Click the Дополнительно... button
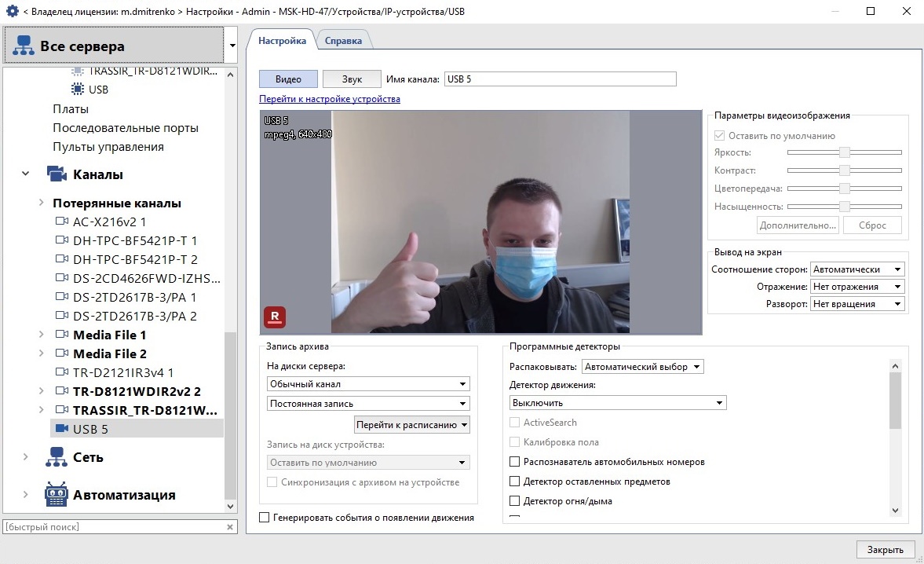 point(798,225)
